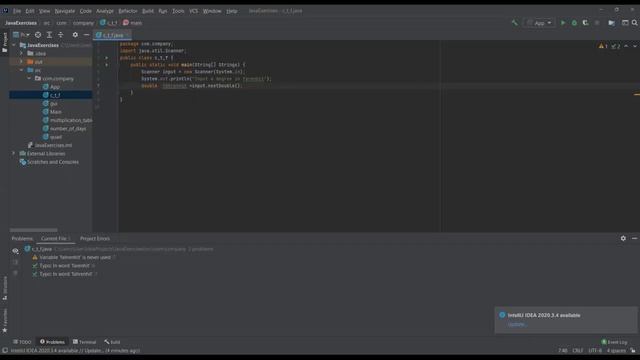This screenshot has height=360, width=640.
Task: Open Problems panel settings gear
Action: (x=623, y=238)
